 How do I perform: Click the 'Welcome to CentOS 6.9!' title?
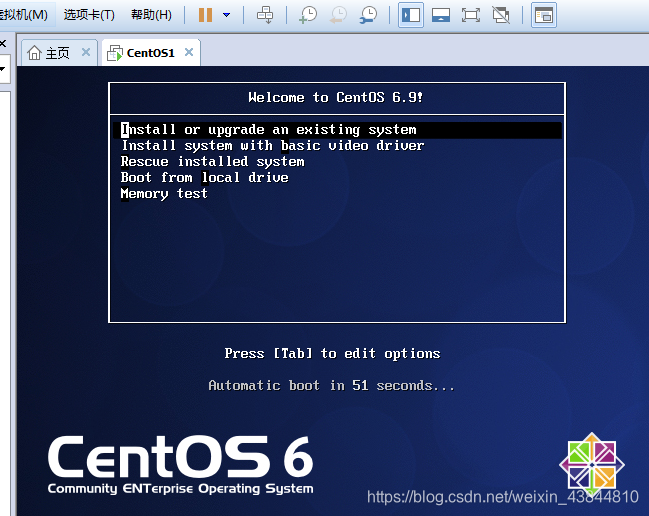336,97
